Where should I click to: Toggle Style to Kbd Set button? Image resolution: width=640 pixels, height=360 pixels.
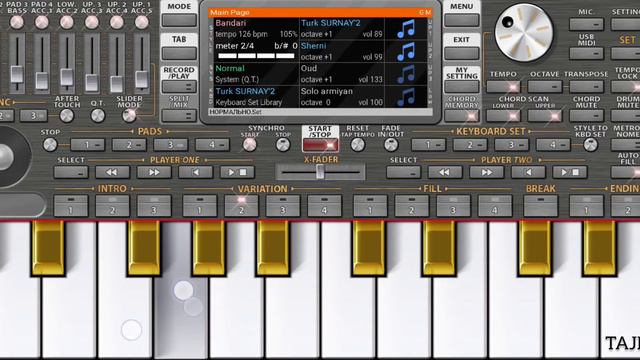[x=590, y=144]
